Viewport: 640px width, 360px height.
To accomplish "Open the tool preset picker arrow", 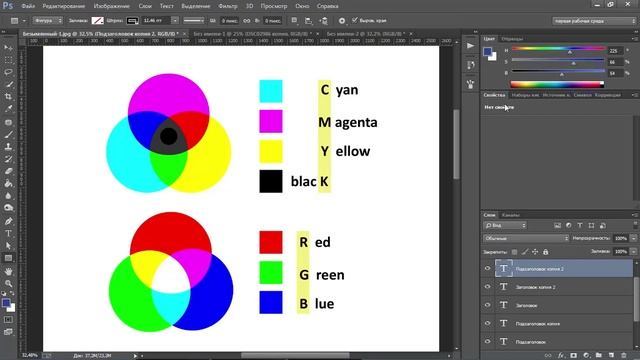I will (24, 20).
